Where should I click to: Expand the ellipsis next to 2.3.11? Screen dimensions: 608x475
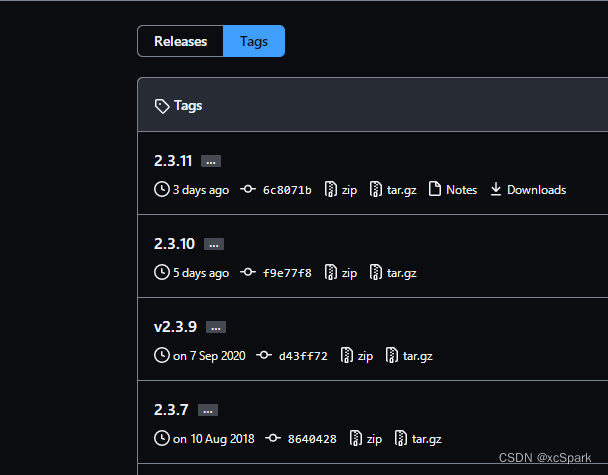(211, 161)
